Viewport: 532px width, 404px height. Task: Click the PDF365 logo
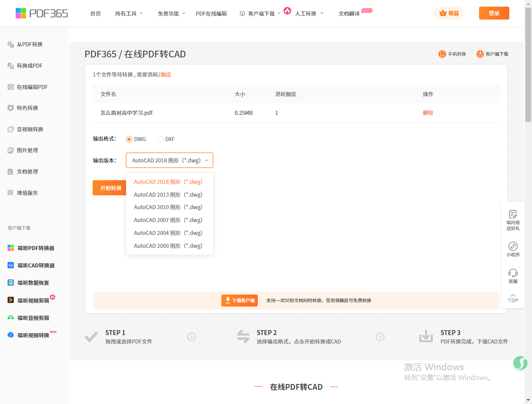(x=42, y=13)
